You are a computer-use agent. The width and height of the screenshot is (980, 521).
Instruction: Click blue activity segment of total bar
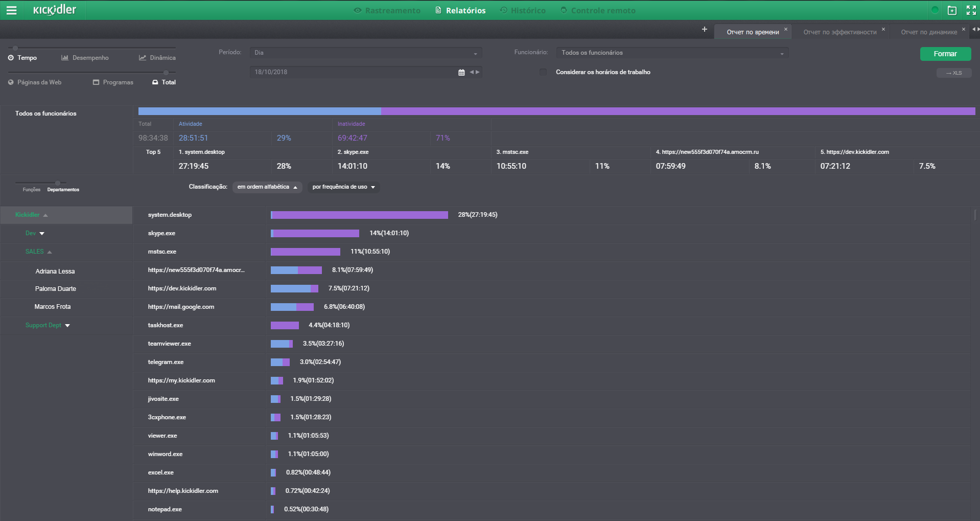[260, 111]
